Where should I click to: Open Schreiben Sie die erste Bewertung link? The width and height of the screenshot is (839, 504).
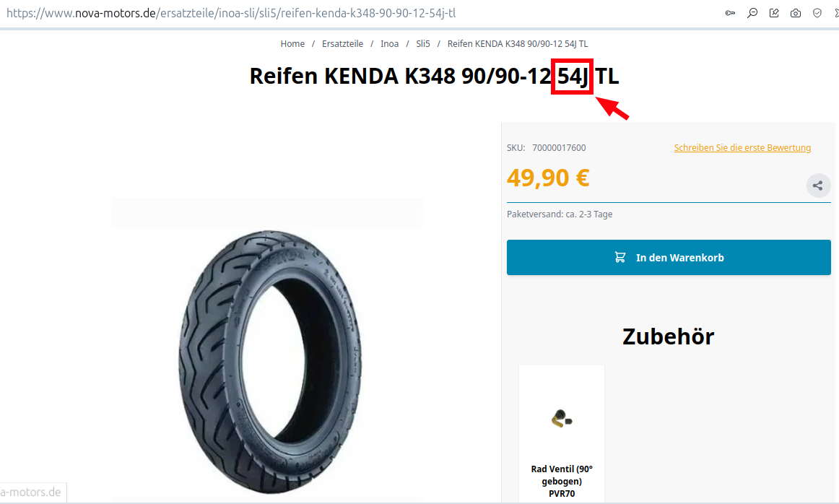(742, 148)
